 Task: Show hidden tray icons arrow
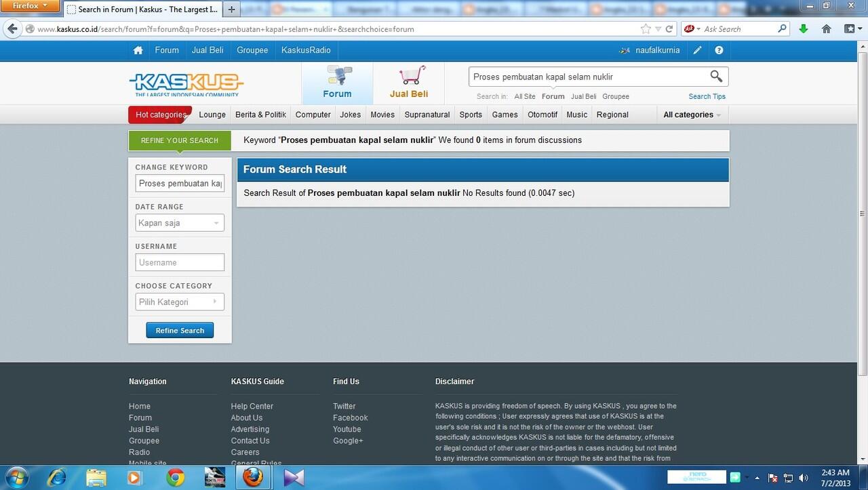(x=757, y=478)
